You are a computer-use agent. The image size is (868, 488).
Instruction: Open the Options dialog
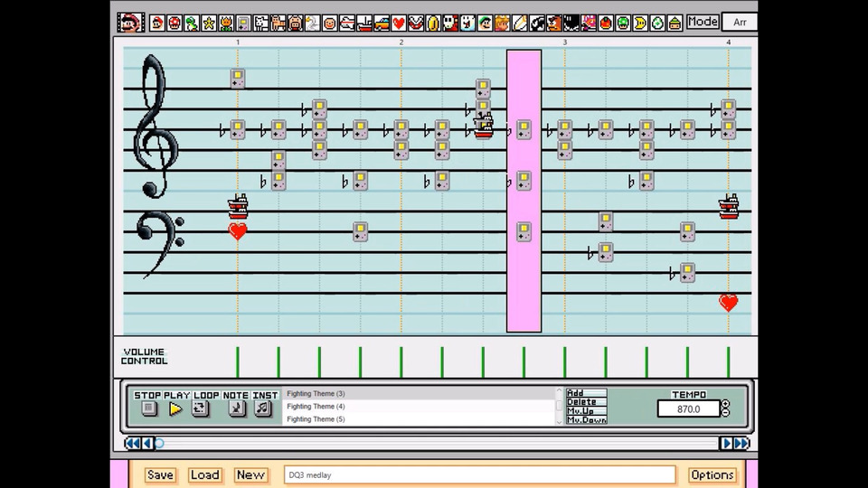(x=712, y=474)
